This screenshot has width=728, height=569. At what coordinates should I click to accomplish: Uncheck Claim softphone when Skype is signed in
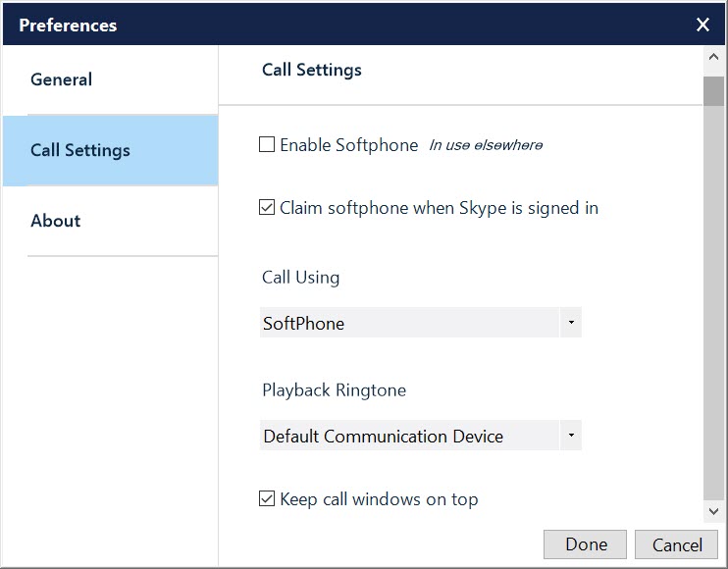pos(267,208)
